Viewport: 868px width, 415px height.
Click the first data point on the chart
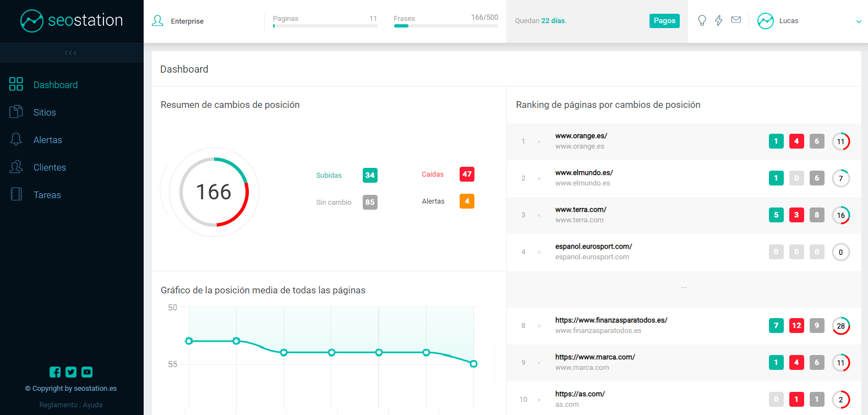[189, 341]
